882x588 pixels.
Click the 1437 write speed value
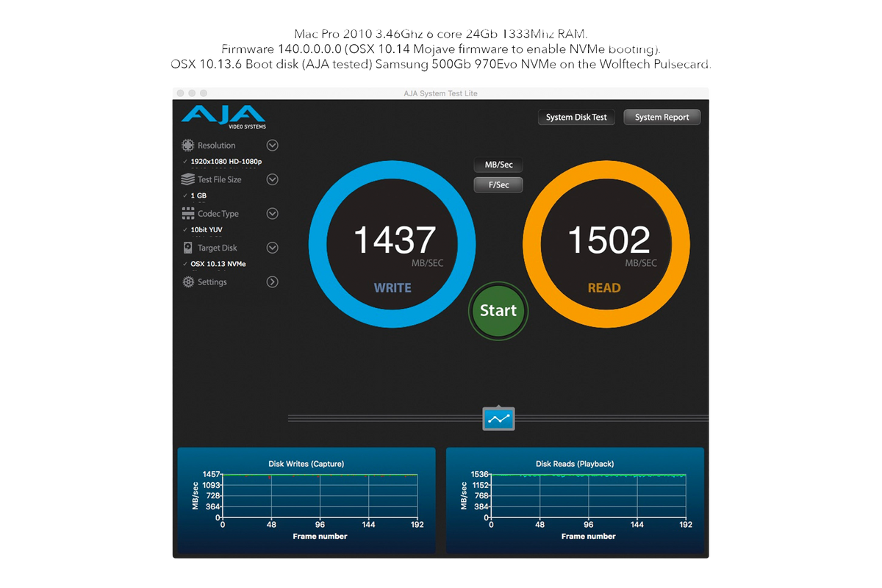(x=395, y=240)
